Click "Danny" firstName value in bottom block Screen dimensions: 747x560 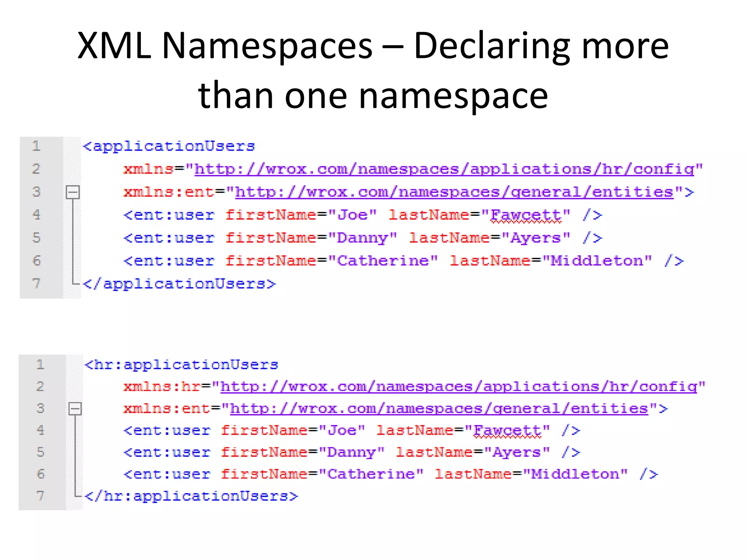click(x=352, y=452)
